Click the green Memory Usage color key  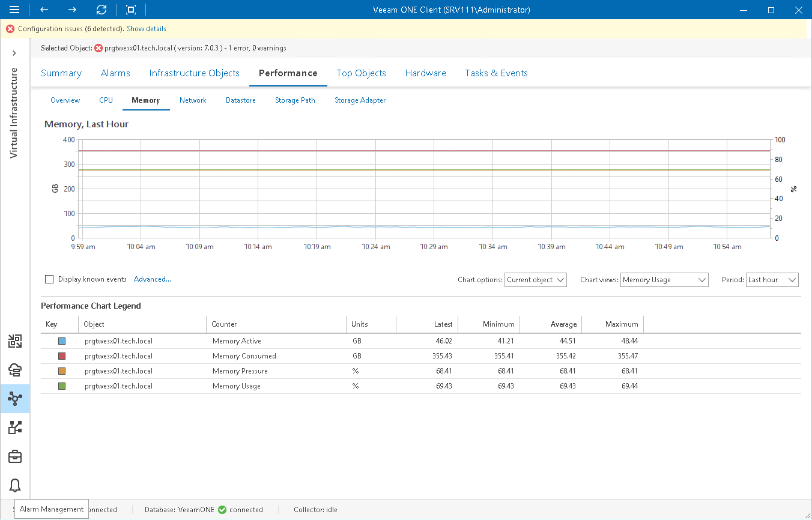61,386
